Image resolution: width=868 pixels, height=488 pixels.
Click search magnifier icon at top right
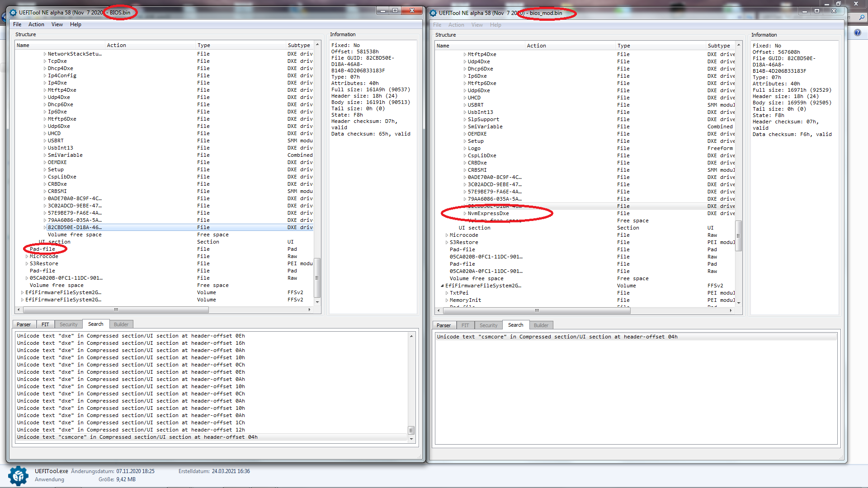(862, 17)
